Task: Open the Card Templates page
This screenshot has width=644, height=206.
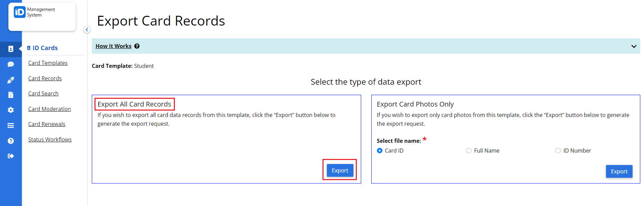Action: tap(48, 63)
